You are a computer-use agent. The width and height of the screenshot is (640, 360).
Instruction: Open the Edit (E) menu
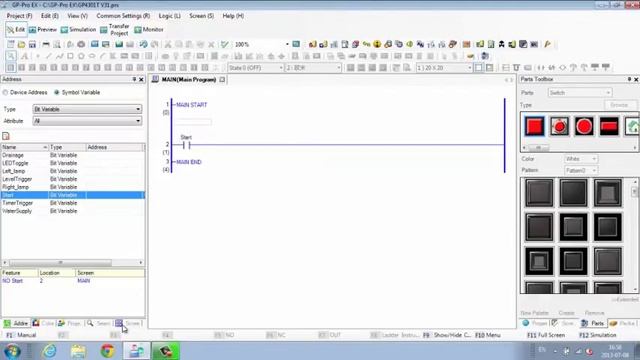(x=50, y=16)
